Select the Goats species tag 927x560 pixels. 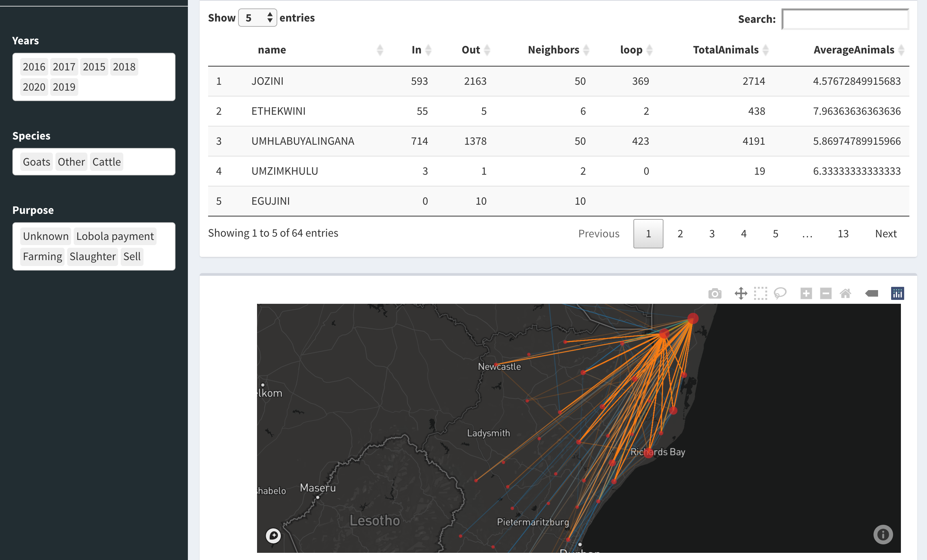(36, 162)
